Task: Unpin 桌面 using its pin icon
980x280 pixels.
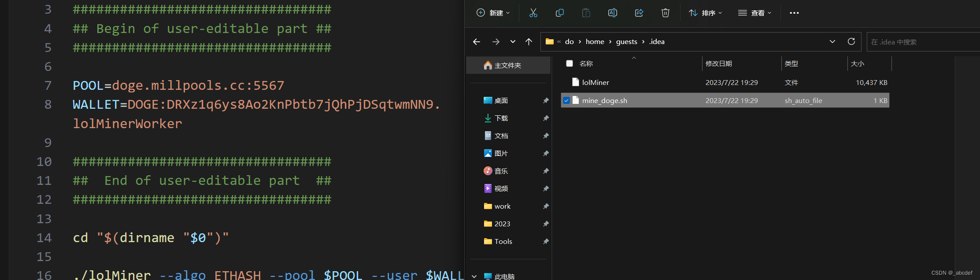Action: pos(546,100)
